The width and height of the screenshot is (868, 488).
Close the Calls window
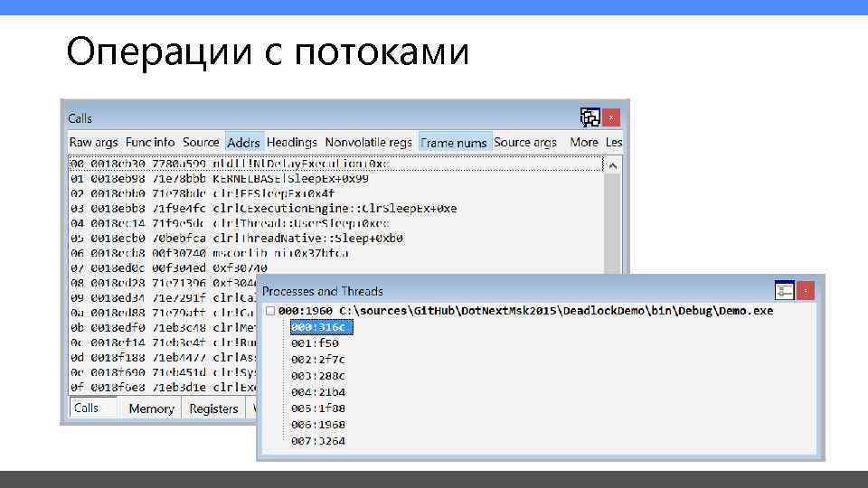611,117
